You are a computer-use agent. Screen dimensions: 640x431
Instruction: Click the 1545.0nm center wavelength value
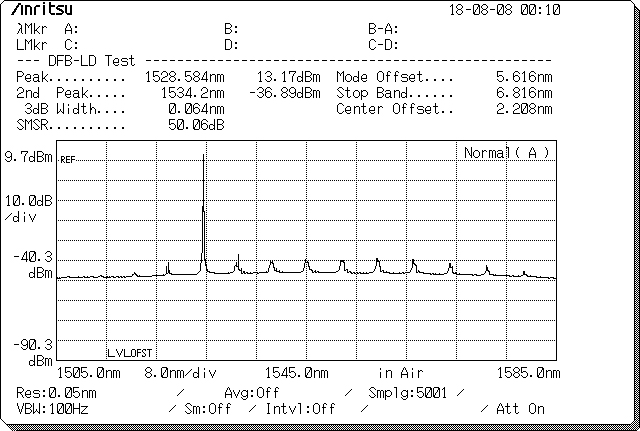[x=292, y=372]
